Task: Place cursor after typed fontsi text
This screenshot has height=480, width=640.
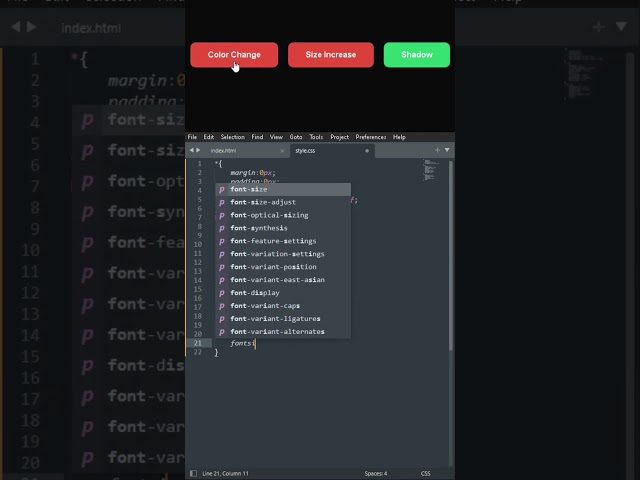Action: pos(255,344)
